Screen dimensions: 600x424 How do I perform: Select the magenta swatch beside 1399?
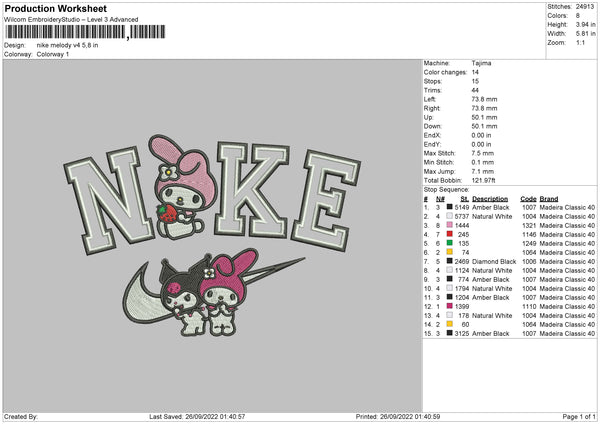click(450, 306)
